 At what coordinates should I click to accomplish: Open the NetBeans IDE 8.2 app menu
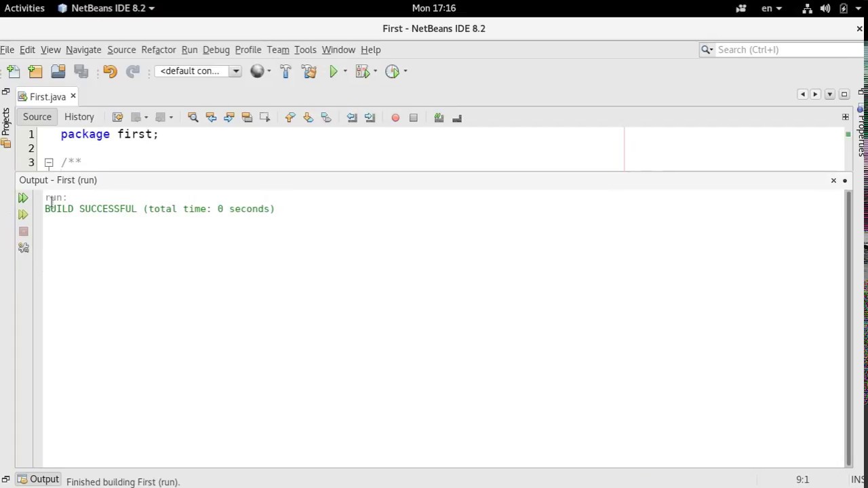coord(106,8)
